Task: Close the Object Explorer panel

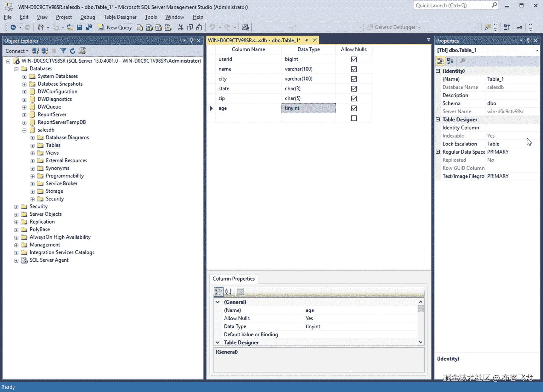Action: point(199,40)
